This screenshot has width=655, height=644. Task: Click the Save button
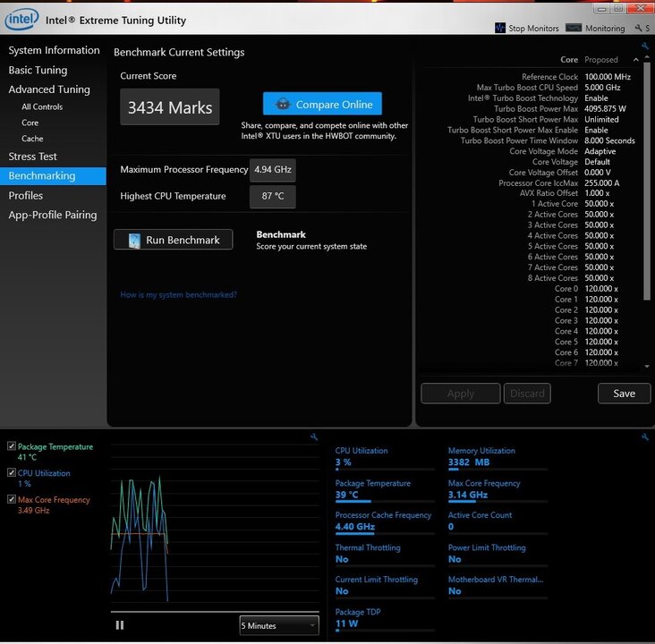pyautogui.click(x=624, y=394)
